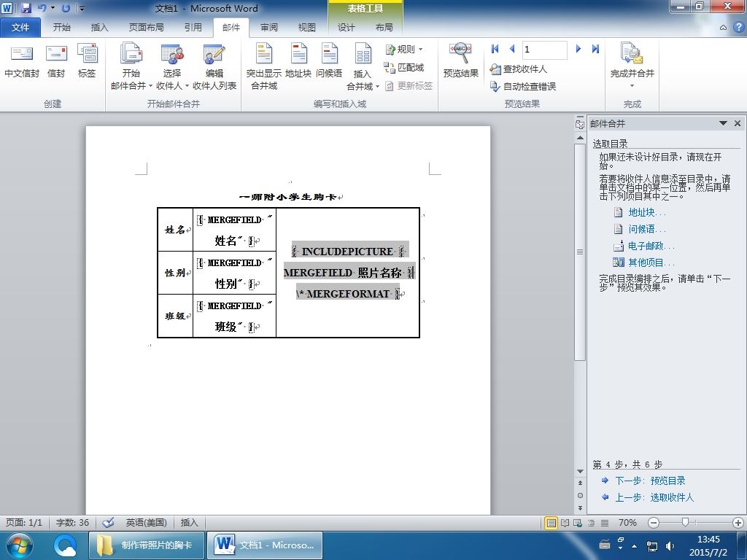
Task: Toggle Highlight Merge Fields (突出显示合并域)
Action: (264, 66)
